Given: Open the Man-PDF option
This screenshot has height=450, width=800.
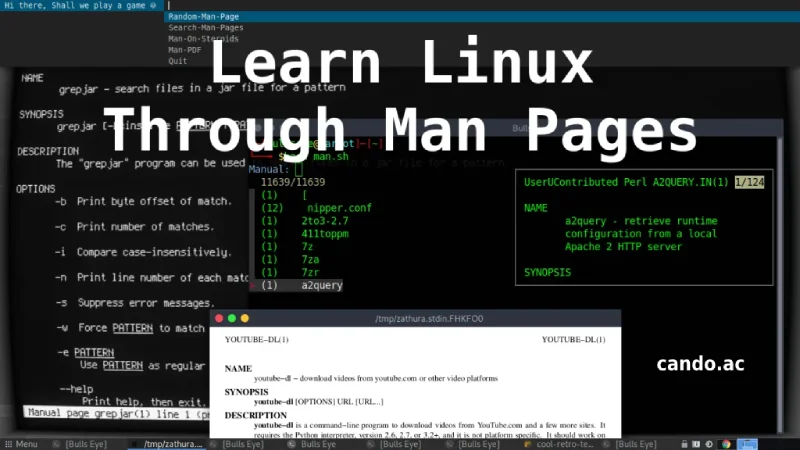Looking at the screenshot, I should point(185,50).
